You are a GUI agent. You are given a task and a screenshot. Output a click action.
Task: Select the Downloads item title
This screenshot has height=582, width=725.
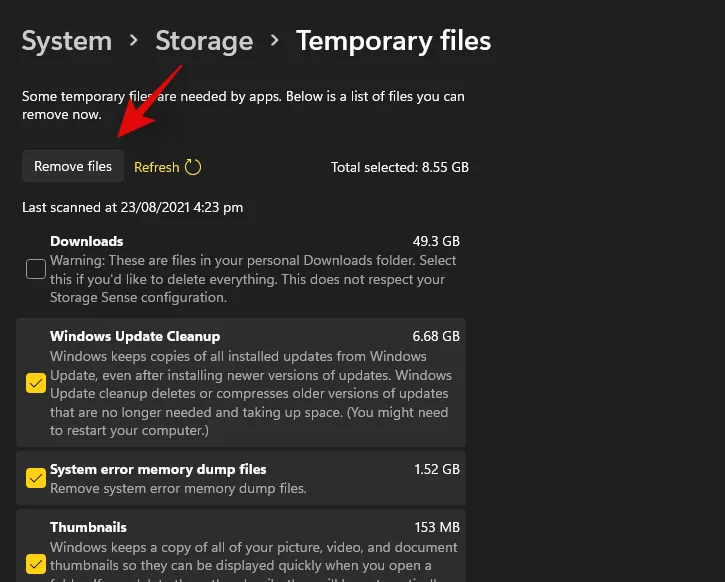click(x=87, y=241)
